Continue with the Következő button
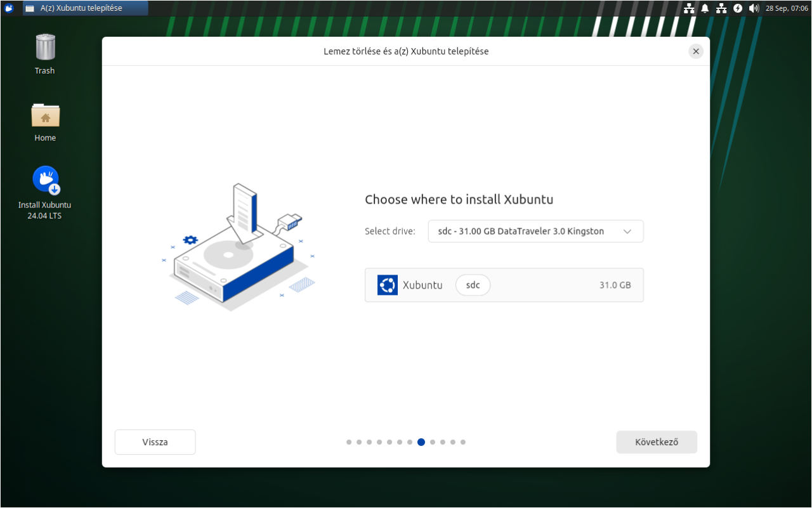812x508 pixels. 657,442
